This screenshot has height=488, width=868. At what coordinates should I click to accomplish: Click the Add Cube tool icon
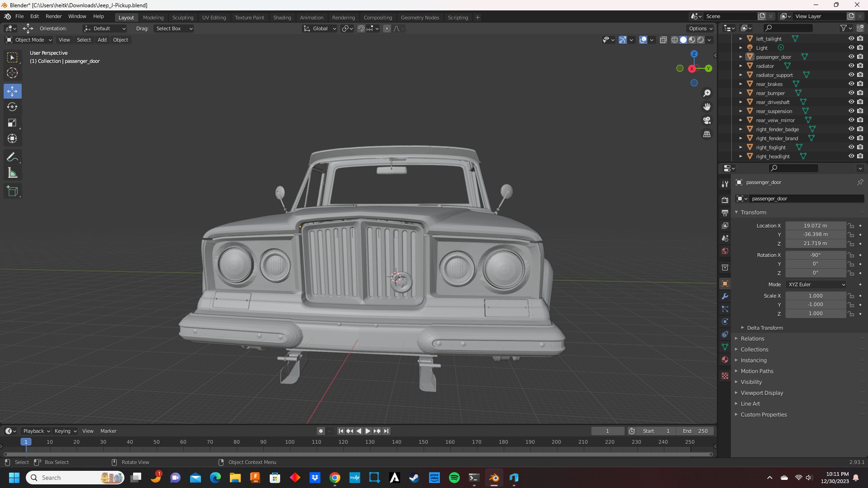coord(12,191)
